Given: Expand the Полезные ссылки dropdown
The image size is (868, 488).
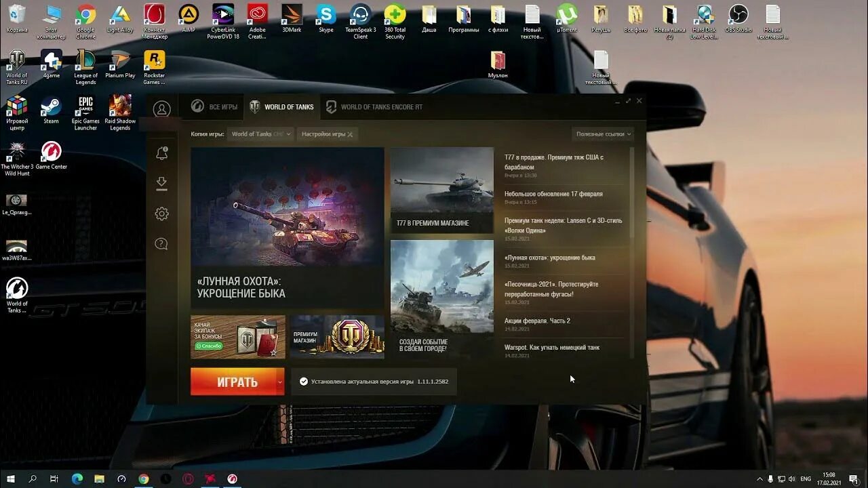Looking at the screenshot, I should [603, 134].
